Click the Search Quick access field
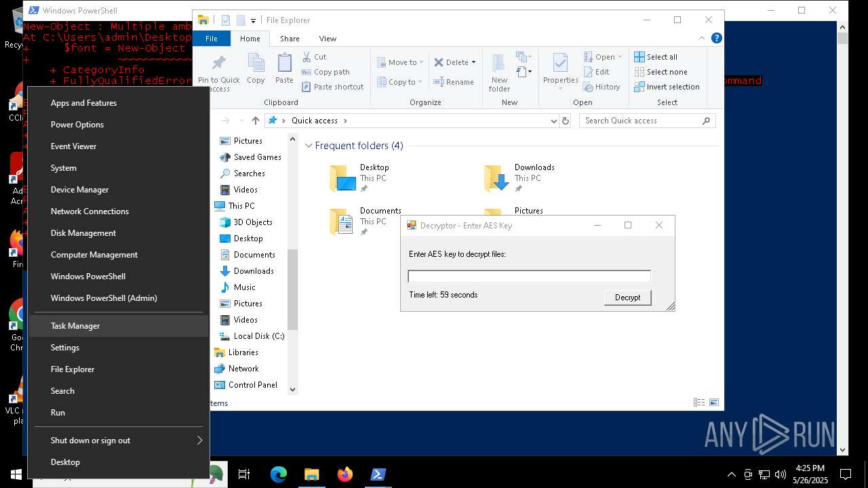The width and height of the screenshot is (868, 488). (x=648, y=121)
